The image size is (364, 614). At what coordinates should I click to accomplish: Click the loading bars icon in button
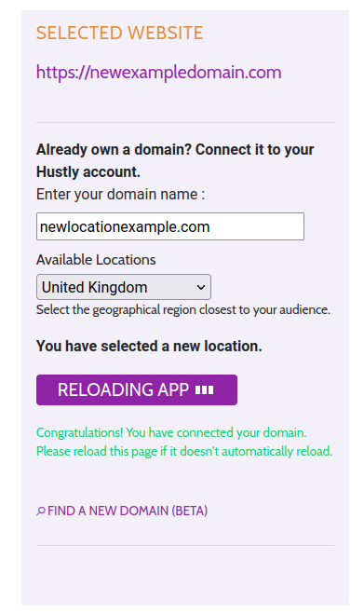tap(204, 390)
